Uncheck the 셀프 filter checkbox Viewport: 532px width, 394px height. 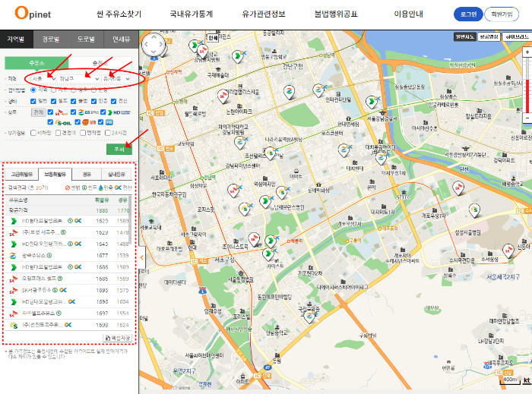[54, 101]
